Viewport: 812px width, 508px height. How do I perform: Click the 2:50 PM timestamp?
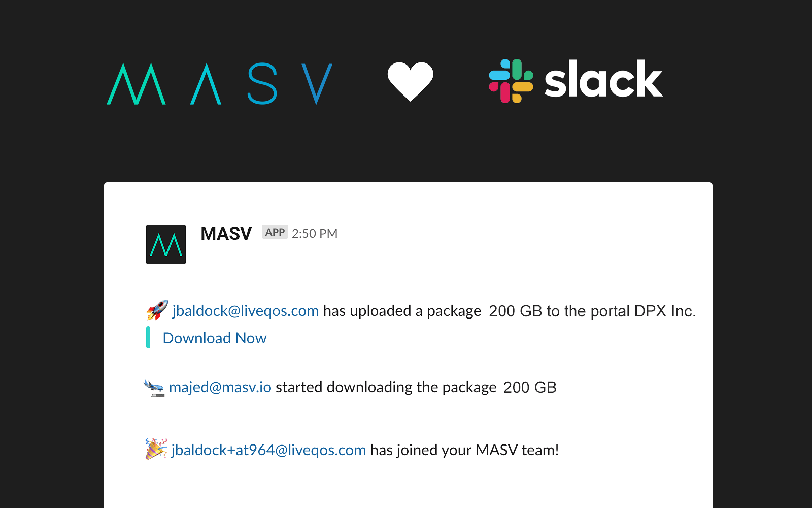315,234
